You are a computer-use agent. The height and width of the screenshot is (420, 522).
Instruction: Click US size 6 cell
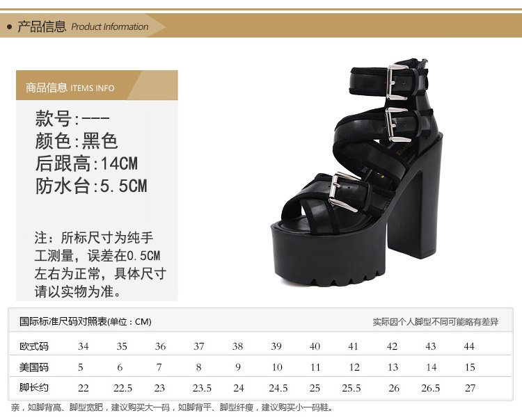[120, 367]
